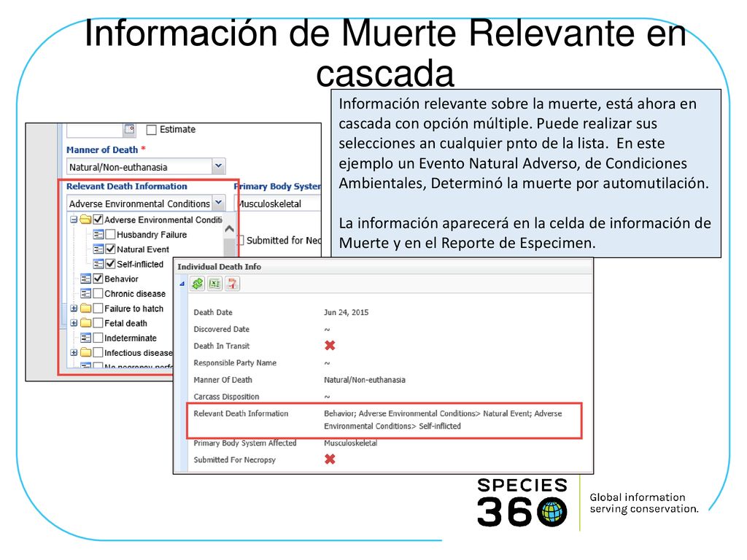Click the Infectious disease folder icon
Screen dimensions: 747x560
(86, 352)
